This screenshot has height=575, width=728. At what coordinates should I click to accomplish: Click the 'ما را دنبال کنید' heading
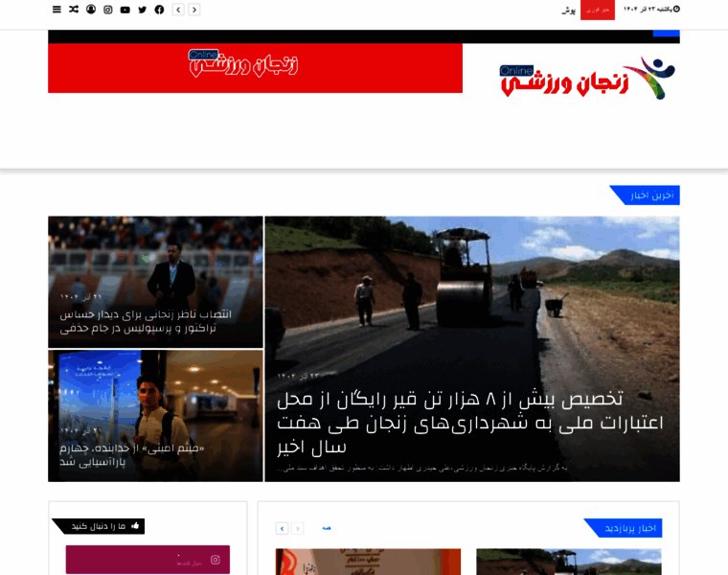(99, 526)
